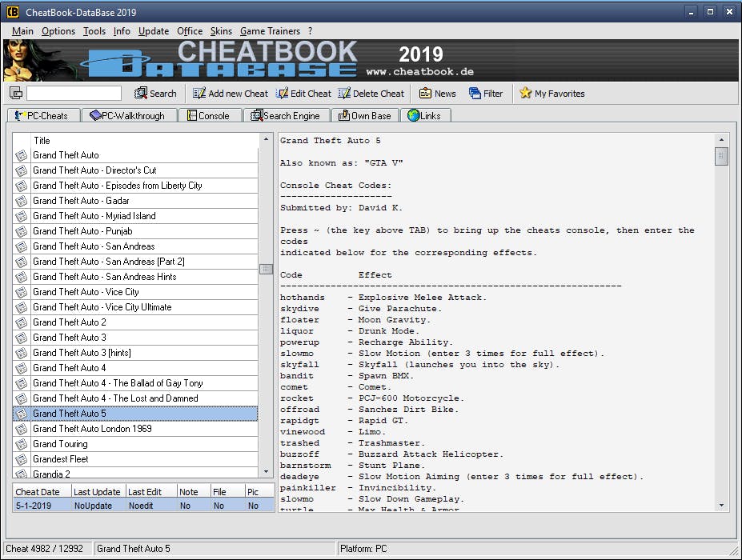The width and height of the screenshot is (742, 560).
Task: Open the Game Trainers menu
Action: pyautogui.click(x=271, y=30)
